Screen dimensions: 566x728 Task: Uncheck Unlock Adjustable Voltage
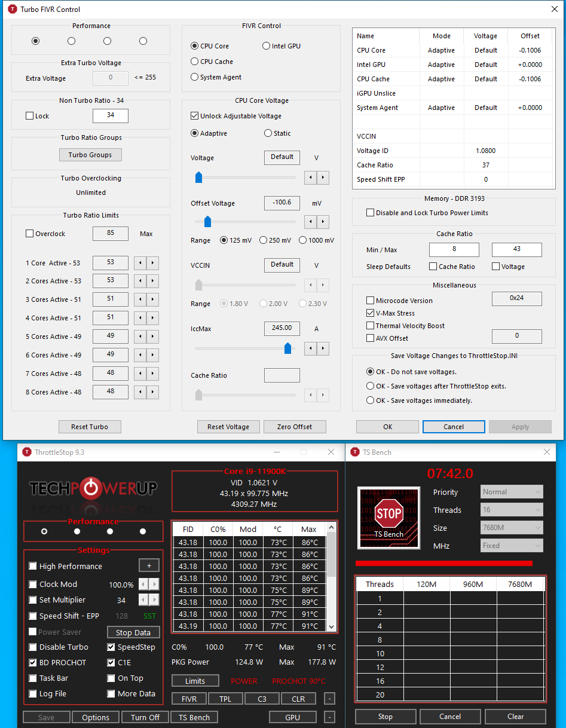195,116
